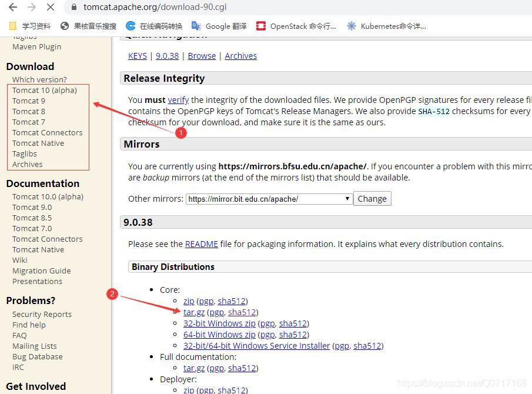Go forward using the forward arrow
This screenshot has width=532, height=394.
click(32, 7)
